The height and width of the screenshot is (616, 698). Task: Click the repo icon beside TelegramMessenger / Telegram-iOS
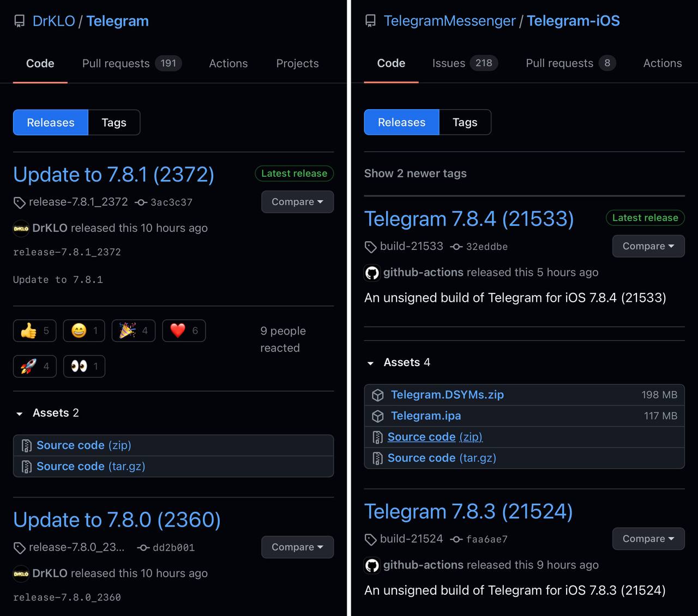(370, 21)
